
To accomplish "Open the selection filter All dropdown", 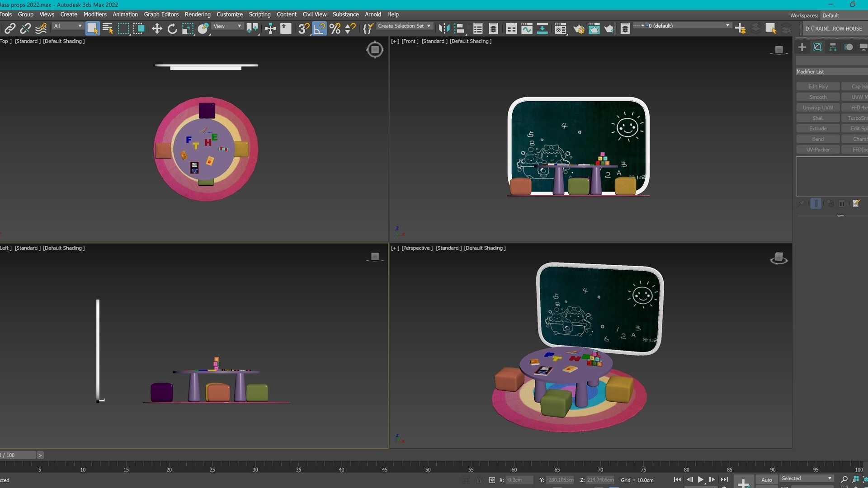I will pos(68,26).
